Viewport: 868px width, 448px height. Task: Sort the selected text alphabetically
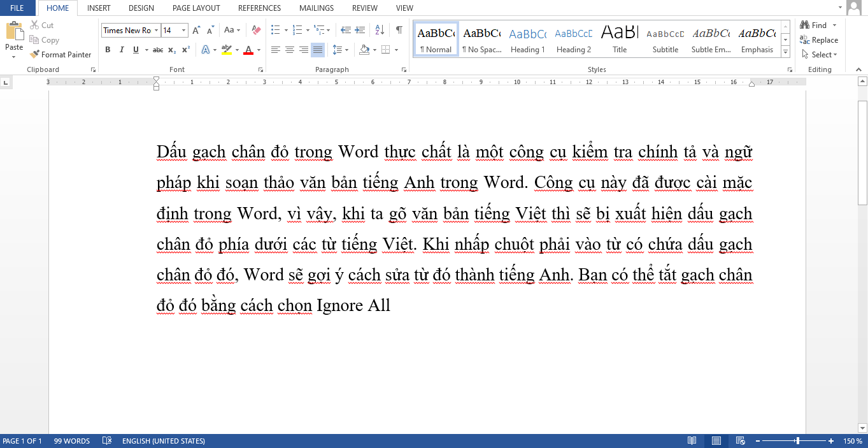378,29
